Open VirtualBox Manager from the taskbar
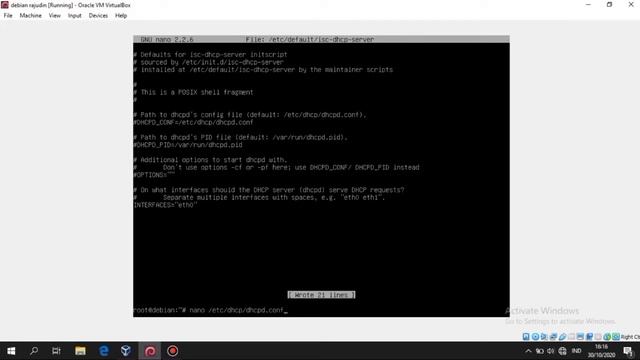The width and height of the screenshot is (640, 360). (x=126, y=351)
